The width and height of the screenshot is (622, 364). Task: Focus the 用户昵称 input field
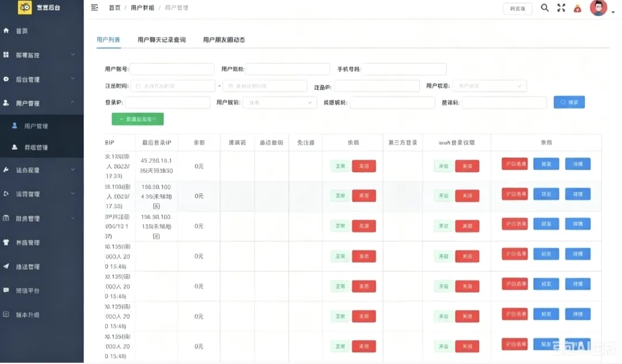pyautogui.click(x=287, y=69)
